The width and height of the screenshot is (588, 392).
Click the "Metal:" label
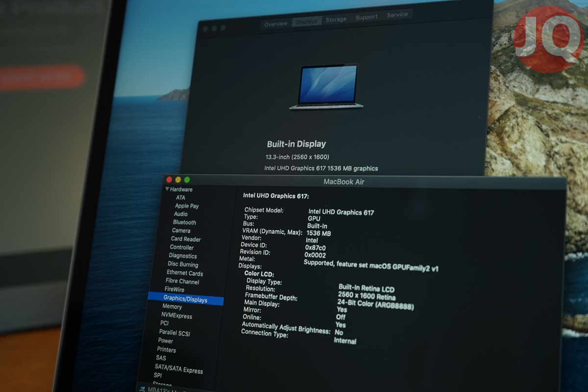pyautogui.click(x=247, y=259)
